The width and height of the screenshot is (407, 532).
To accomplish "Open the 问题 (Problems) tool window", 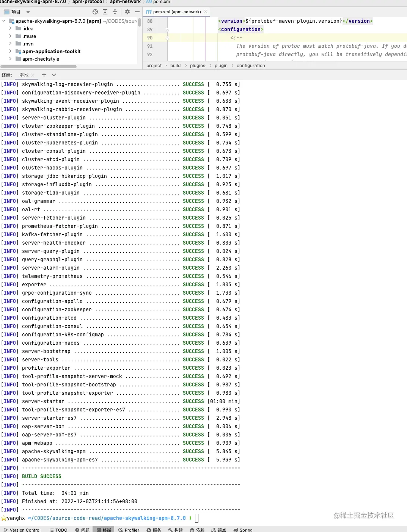I will [x=82, y=530].
